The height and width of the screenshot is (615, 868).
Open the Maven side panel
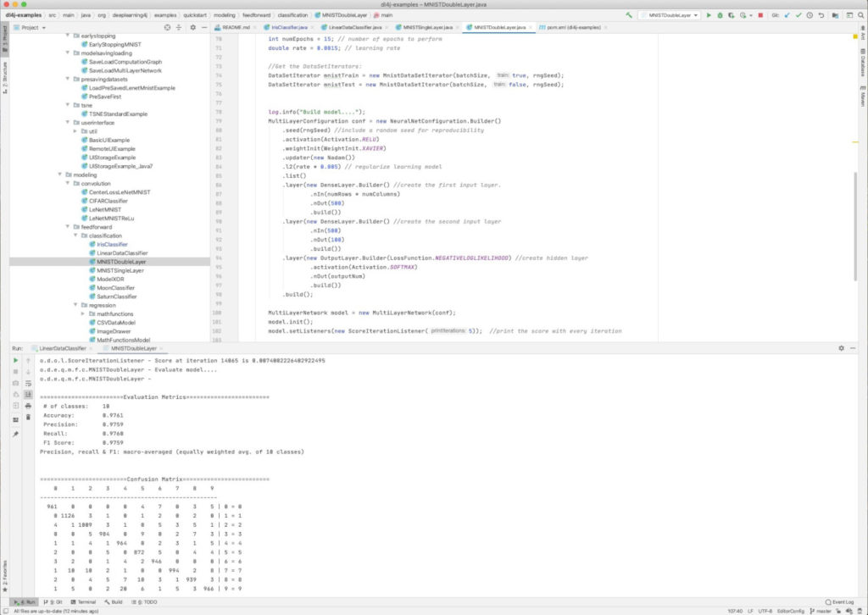(x=862, y=96)
